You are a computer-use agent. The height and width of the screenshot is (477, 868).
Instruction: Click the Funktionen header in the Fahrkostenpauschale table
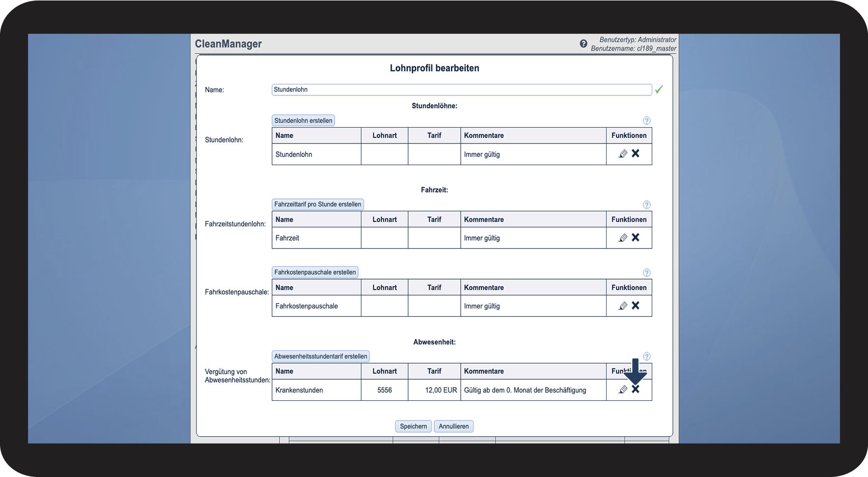click(x=629, y=288)
